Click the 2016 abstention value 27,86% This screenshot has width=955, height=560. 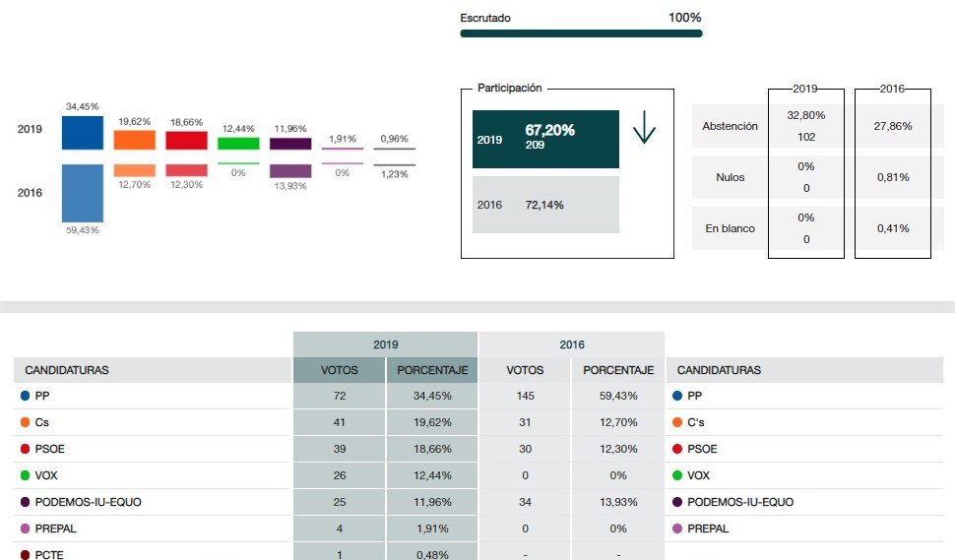893,126
